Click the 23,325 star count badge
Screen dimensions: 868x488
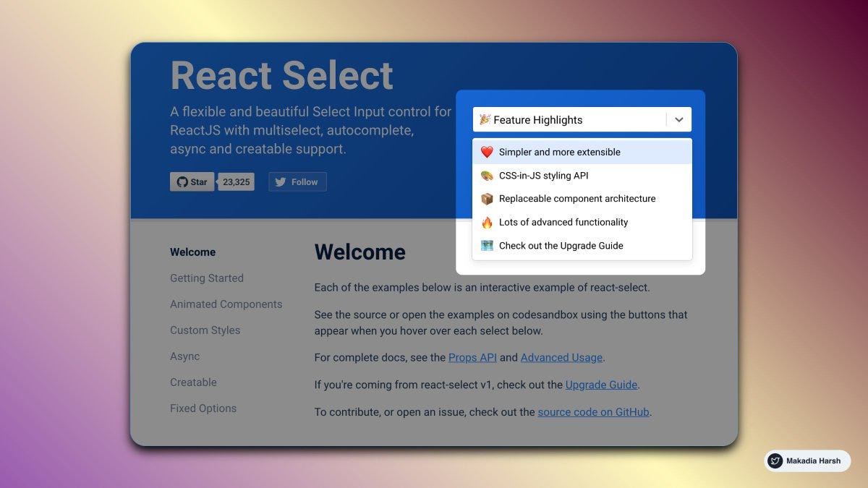pos(236,181)
